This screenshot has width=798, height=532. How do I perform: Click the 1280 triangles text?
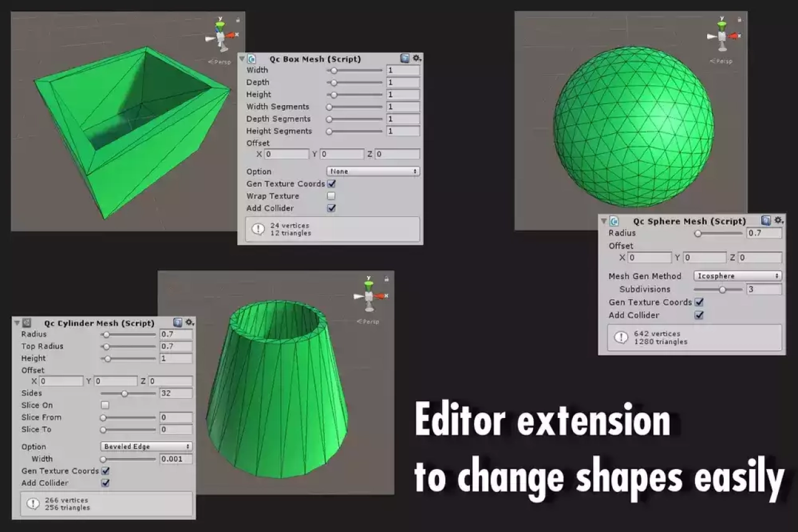point(661,342)
